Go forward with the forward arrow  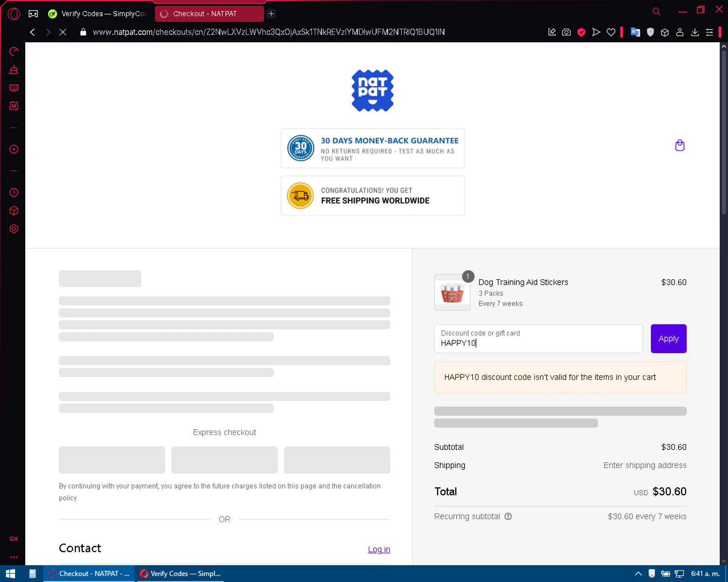coord(48,32)
